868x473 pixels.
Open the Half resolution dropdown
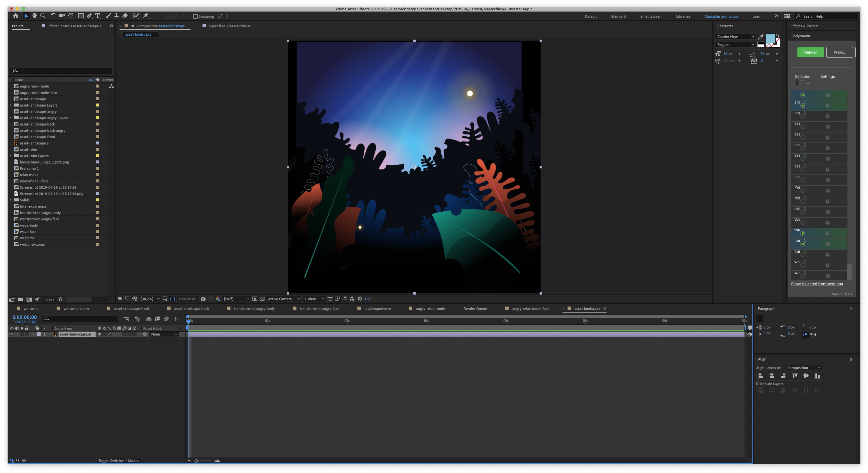(x=236, y=299)
